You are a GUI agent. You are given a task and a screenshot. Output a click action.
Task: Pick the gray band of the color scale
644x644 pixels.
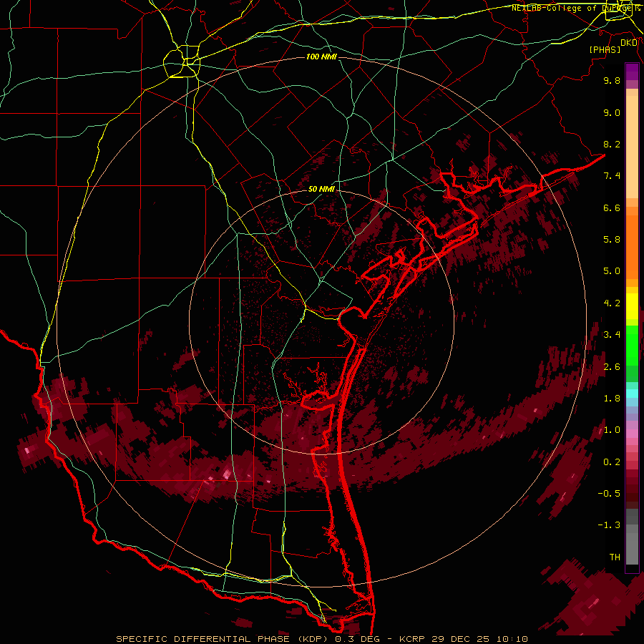click(x=632, y=538)
